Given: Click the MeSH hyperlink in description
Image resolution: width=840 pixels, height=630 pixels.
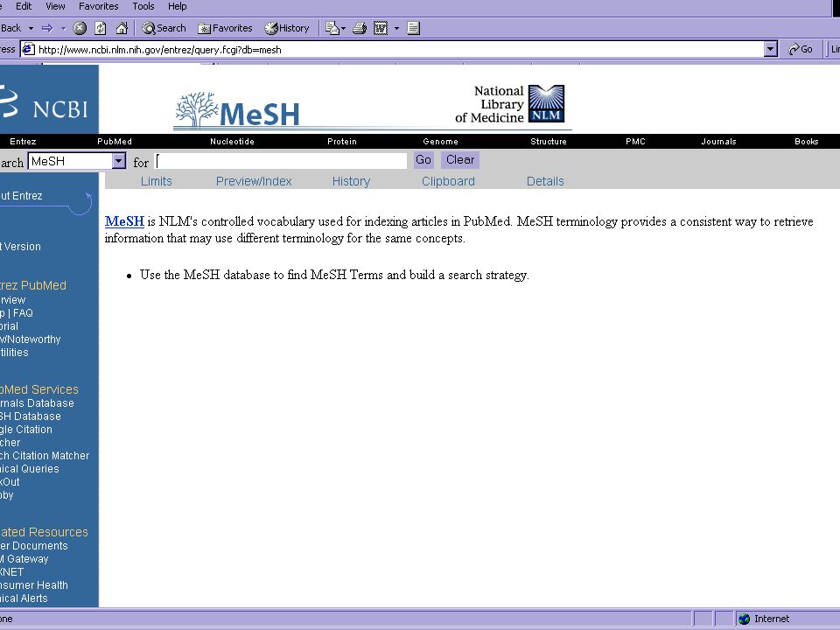Looking at the screenshot, I should (124, 221).
